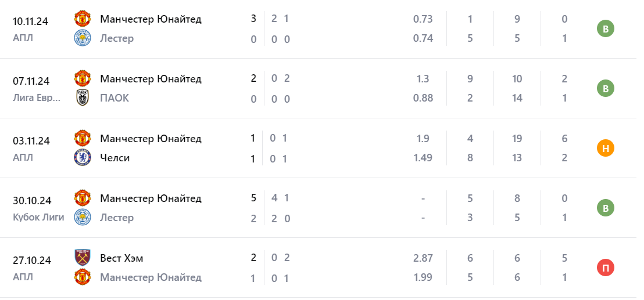
Task: Click Manchester United crest in the Челси match
Action: (x=81, y=139)
